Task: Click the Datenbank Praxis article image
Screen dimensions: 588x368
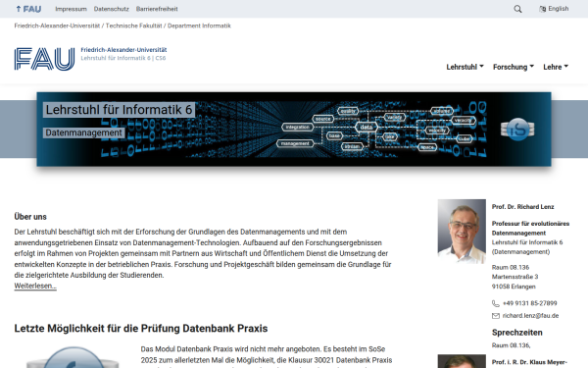Action: coord(73,357)
